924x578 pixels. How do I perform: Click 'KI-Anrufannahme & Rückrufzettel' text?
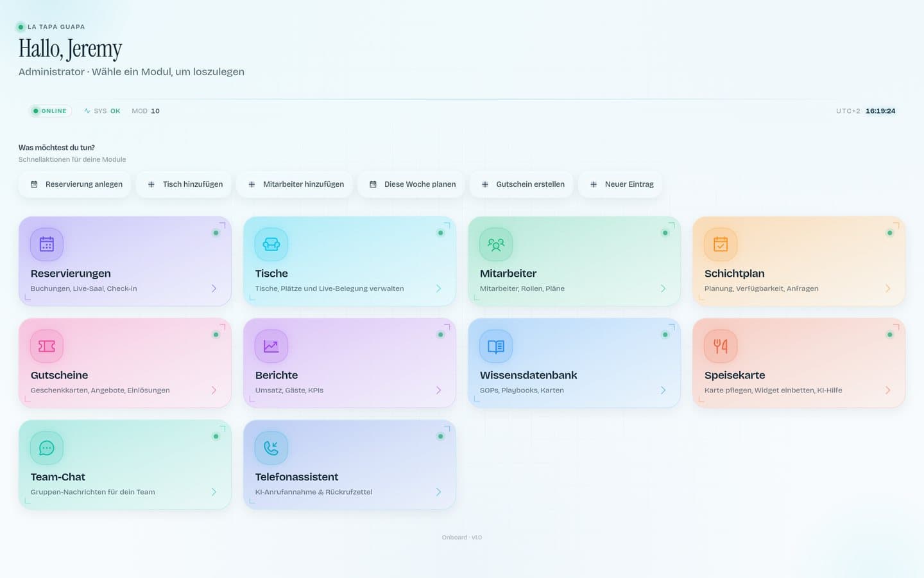pyautogui.click(x=314, y=492)
